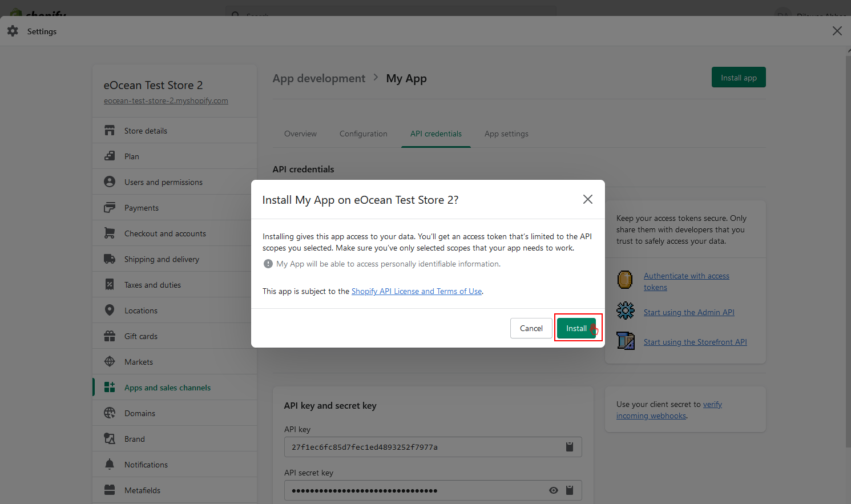Switch to the Configuration tab
Screen dimensions: 851x504
[x=363, y=134]
